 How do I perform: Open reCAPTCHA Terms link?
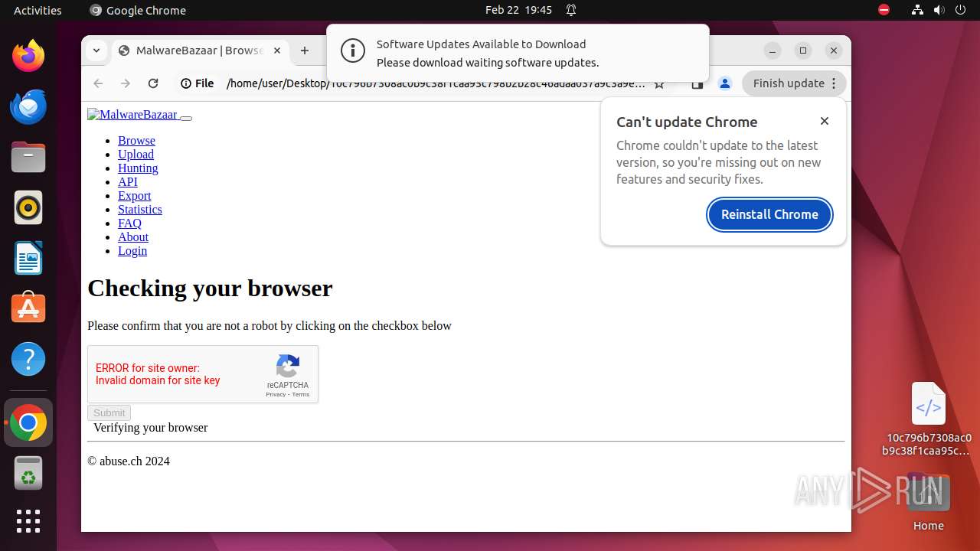click(301, 395)
